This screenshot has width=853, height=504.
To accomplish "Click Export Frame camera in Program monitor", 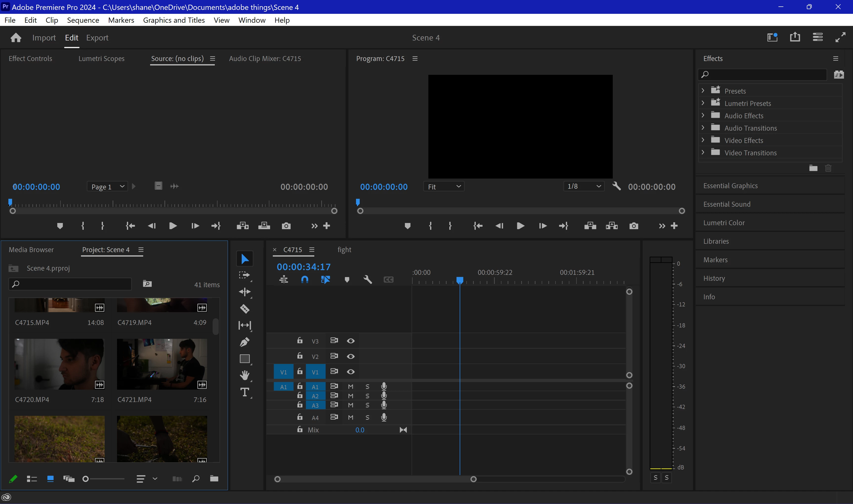I will coord(634,226).
